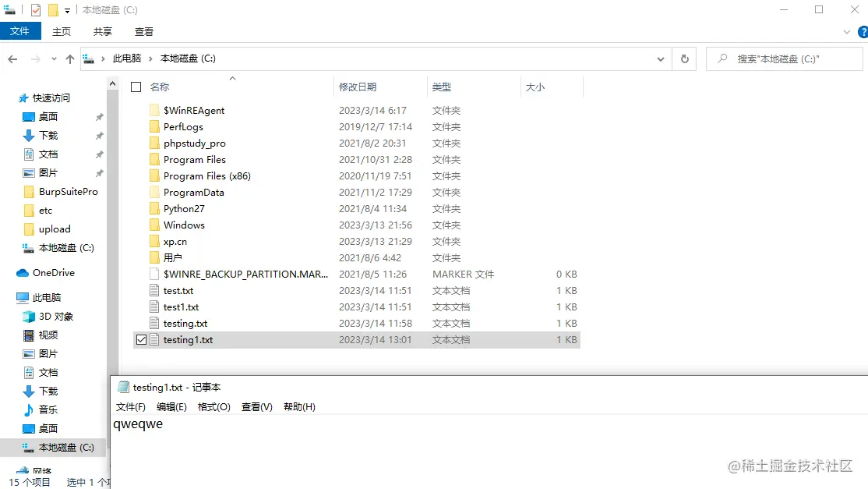
Task: Switch to the 共享 ribbon tab
Action: point(102,31)
